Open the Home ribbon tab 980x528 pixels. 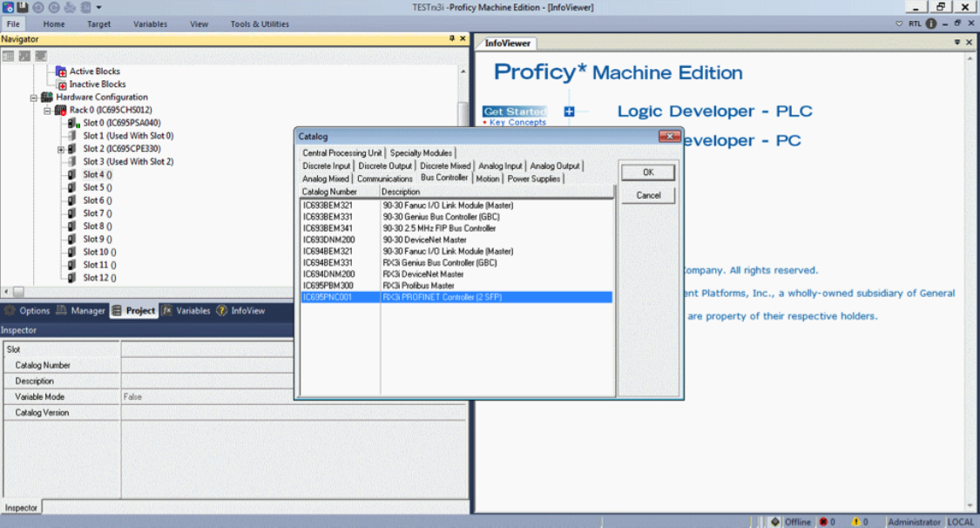[54, 24]
